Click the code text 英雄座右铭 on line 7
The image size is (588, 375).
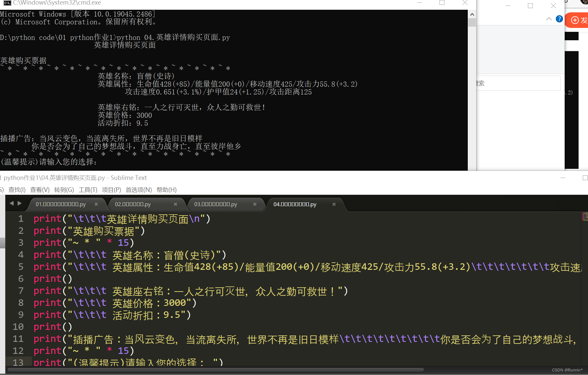[x=138, y=291]
